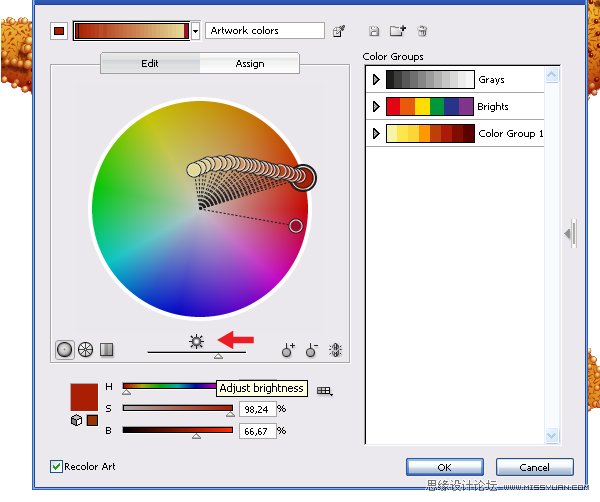Click the saturation value field 98,24

258,409
